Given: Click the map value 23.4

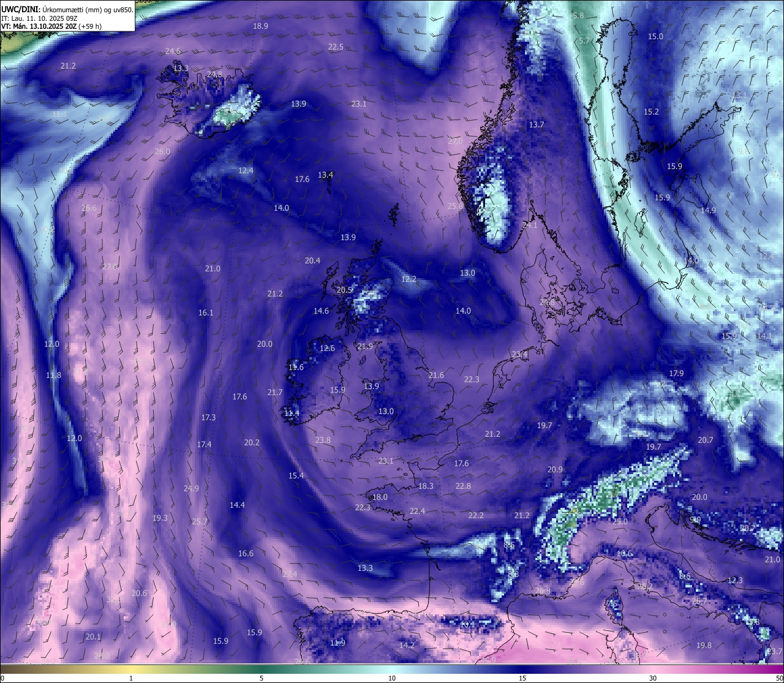Looking at the screenshot, I should point(519,354).
